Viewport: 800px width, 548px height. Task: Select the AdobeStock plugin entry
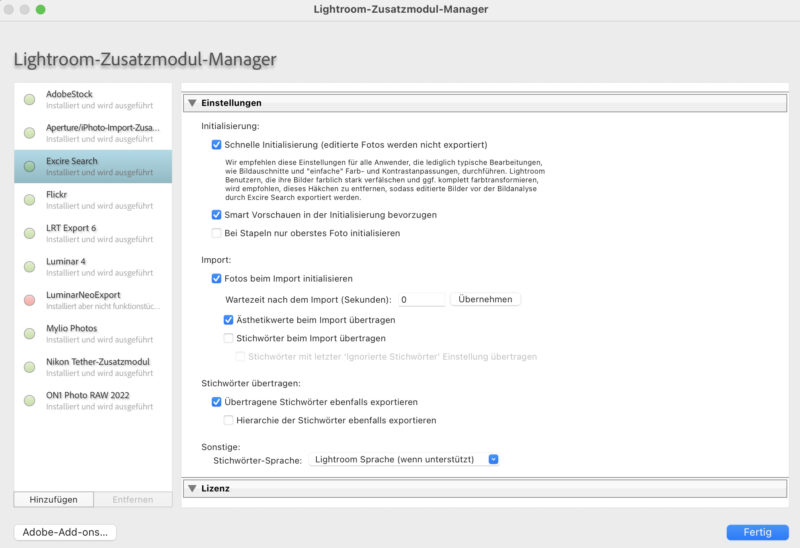93,99
